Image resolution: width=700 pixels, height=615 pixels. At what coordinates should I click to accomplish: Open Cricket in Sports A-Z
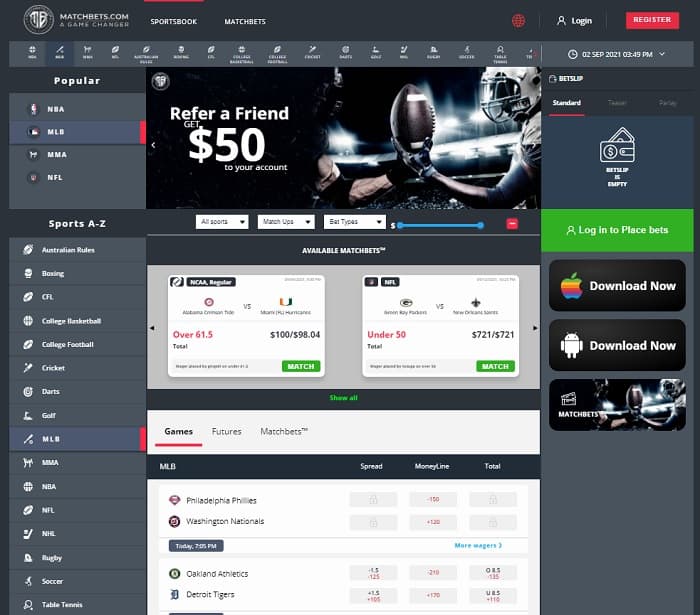coord(77,368)
